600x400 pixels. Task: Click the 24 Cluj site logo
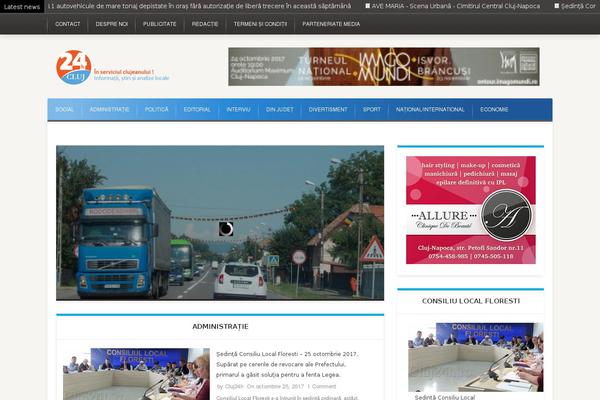(x=73, y=67)
